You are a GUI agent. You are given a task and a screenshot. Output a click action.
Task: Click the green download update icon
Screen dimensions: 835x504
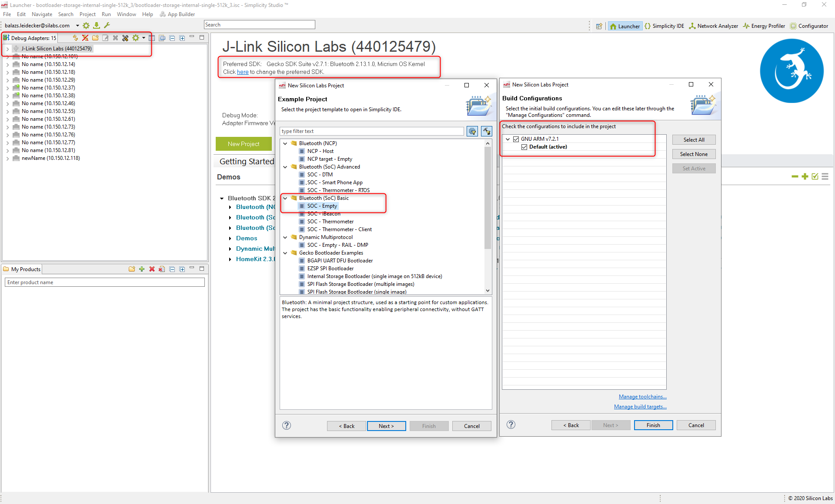[97, 26]
